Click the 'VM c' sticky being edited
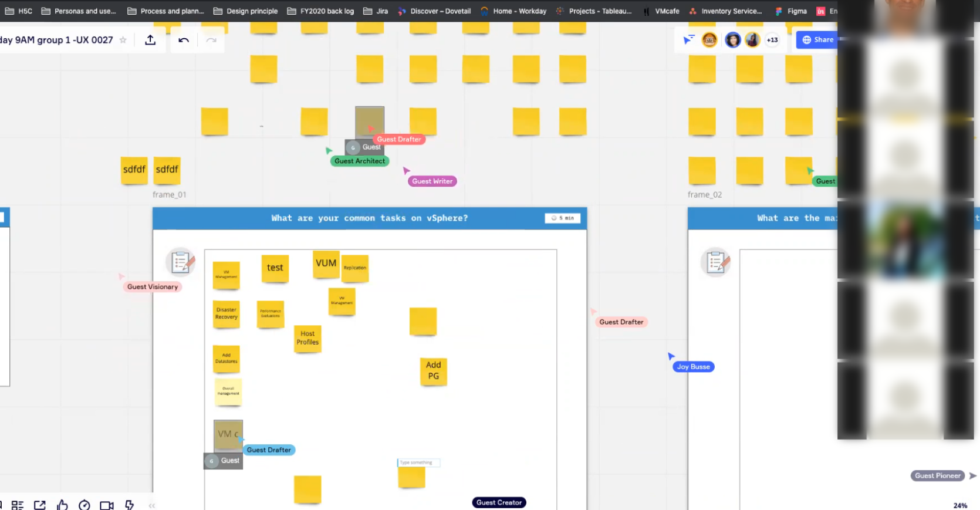The image size is (980, 510). [x=228, y=435]
